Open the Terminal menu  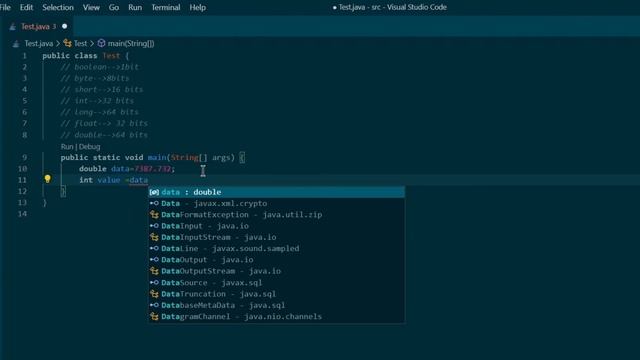[166, 7]
